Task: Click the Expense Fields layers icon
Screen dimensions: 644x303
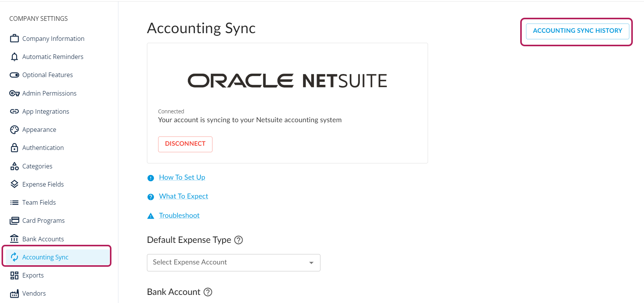Action: [x=14, y=184]
